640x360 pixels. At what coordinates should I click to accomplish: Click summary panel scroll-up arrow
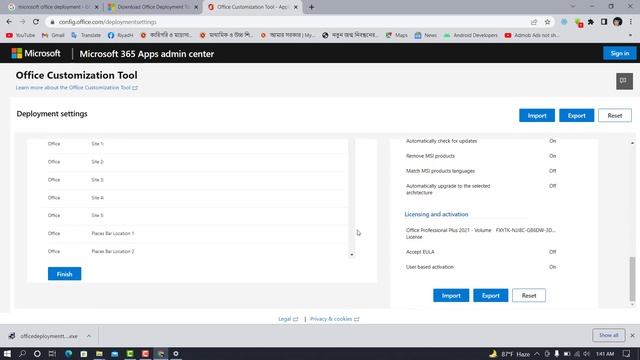pyautogui.click(x=632, y=143)
